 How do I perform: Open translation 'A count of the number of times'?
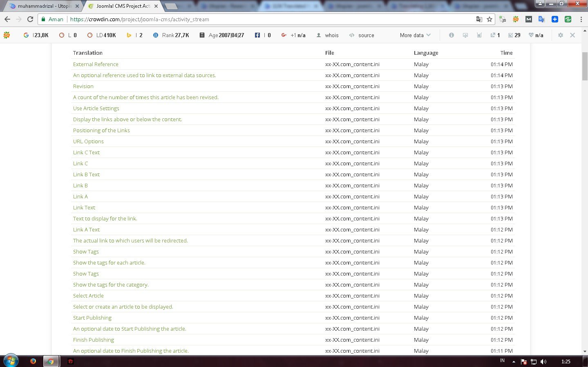tap(146, 97)
